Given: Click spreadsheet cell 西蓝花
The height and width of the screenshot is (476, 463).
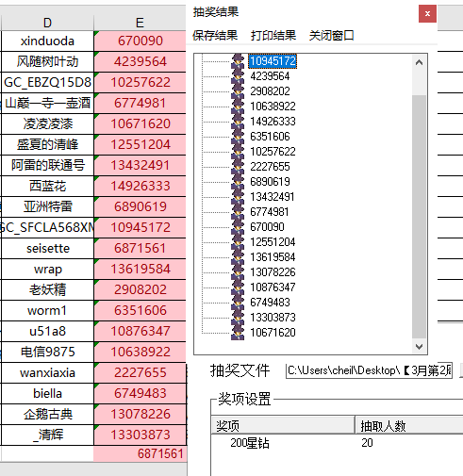Looking at the screenshot, I should pos(47,186).
